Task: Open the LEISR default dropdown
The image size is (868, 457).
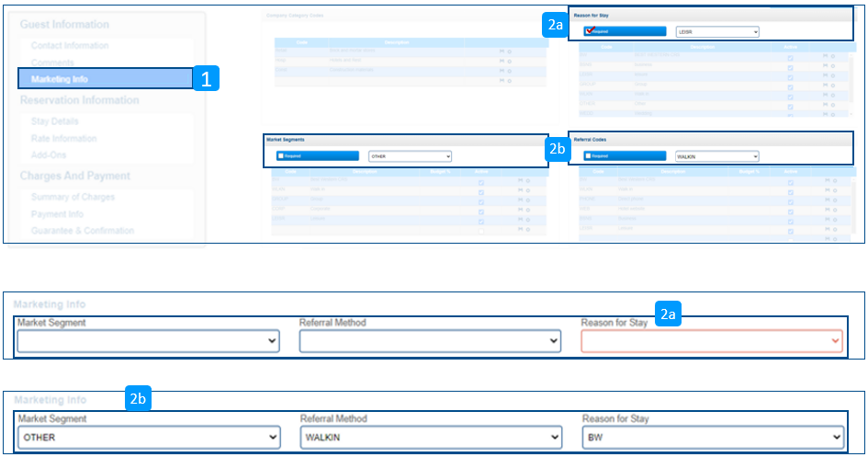Action: [716, 31]
